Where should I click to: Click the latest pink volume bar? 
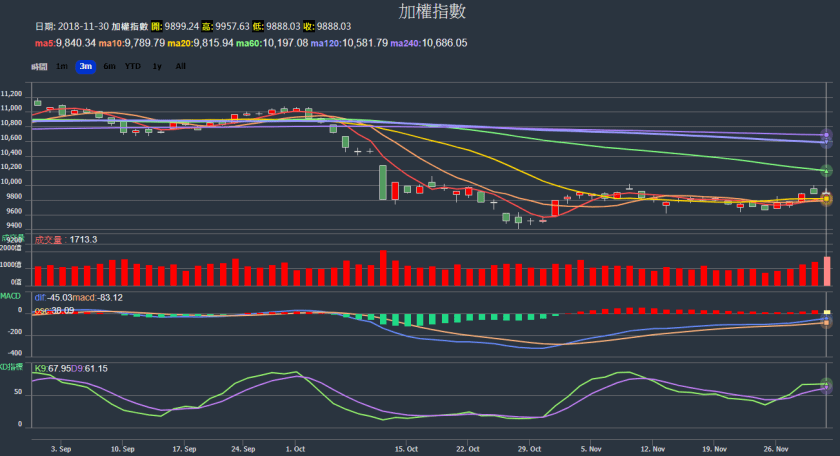click(826, 271)
